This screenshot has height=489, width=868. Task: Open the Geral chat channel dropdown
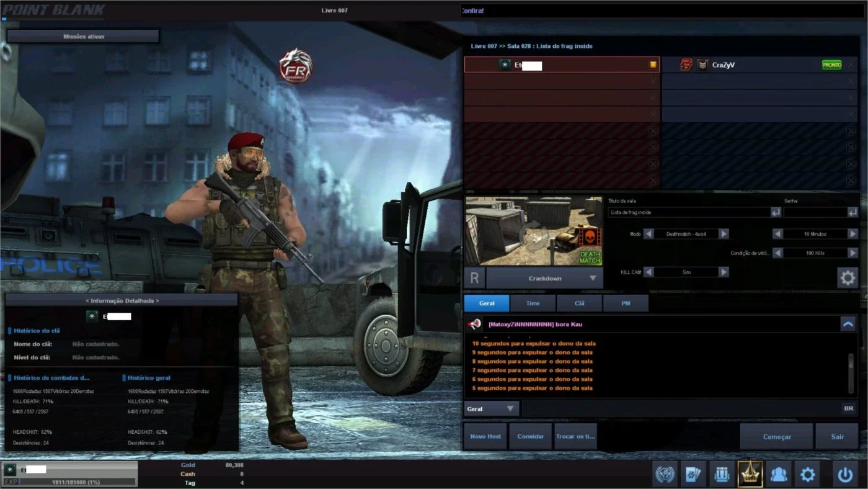(492, 408)
